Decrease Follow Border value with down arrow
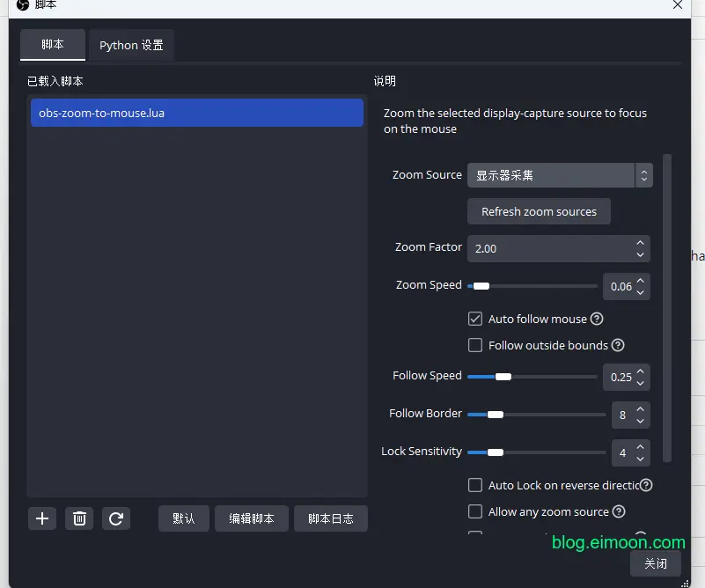The height and width of the screenshot is (588, 705). (640, 420)
